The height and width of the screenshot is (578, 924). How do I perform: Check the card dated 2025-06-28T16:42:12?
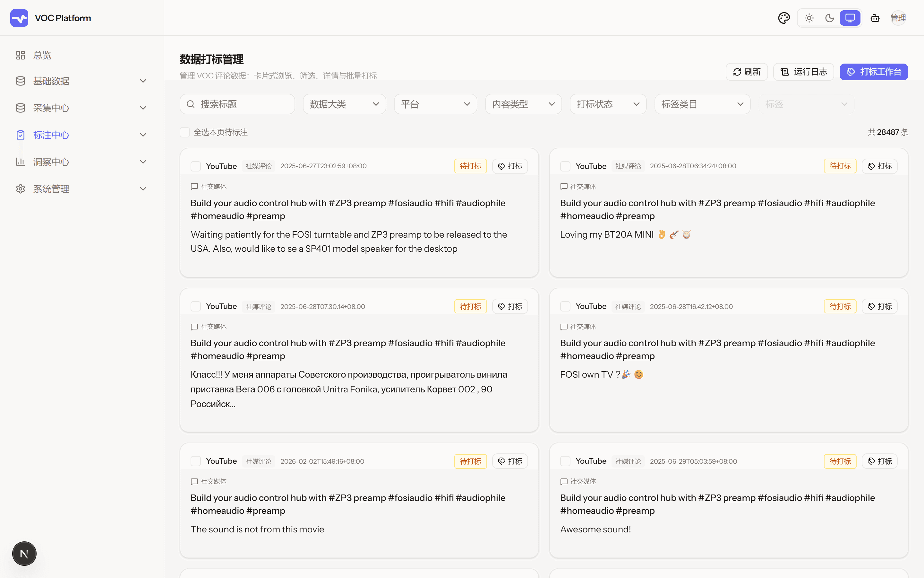coord(566,307)
